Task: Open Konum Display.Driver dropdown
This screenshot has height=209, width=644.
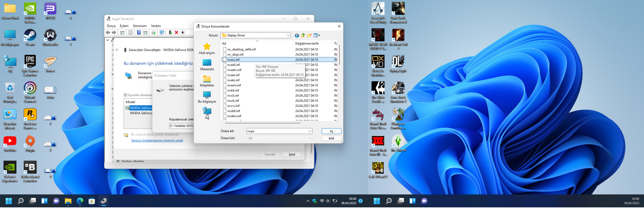Action: [288, 35]
